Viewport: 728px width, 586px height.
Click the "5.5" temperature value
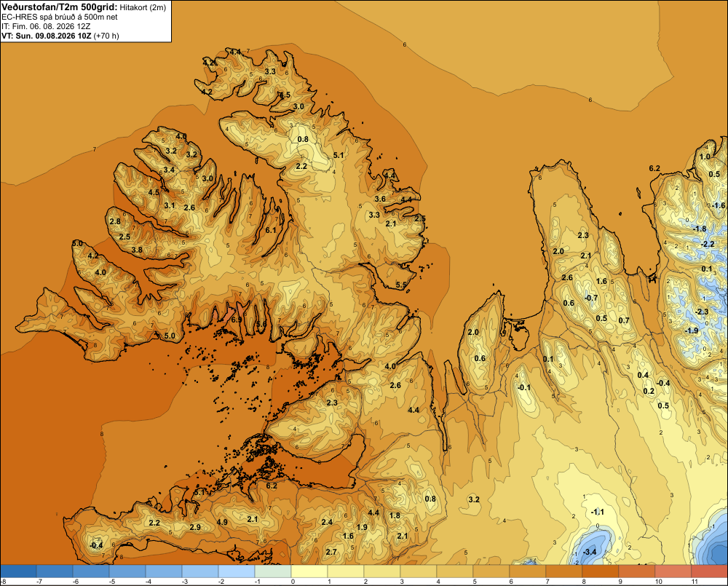(401, 285)
